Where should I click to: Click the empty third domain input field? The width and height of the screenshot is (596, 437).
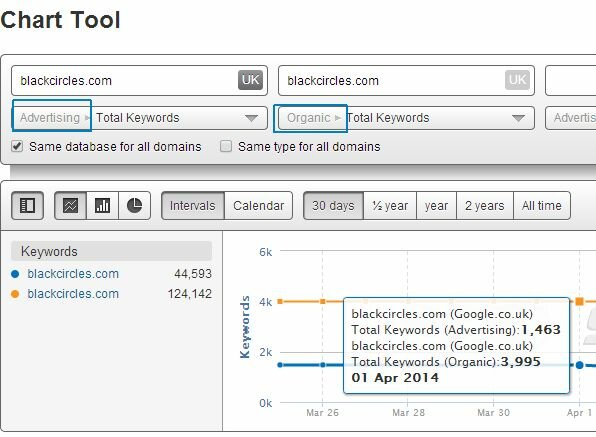tap(571, 81)
